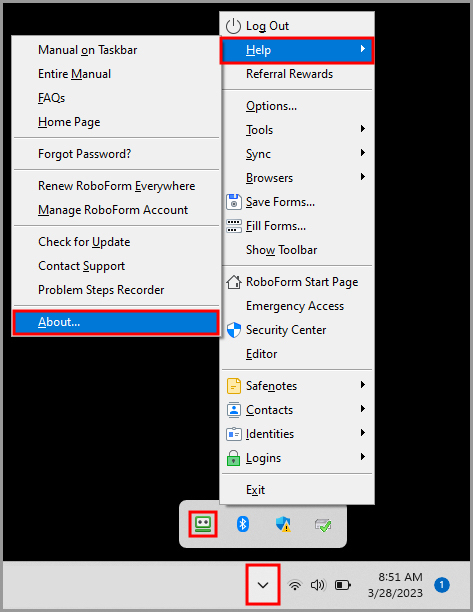
Task: Collapse the hidden icons chevron
Action: click(263, 585)
